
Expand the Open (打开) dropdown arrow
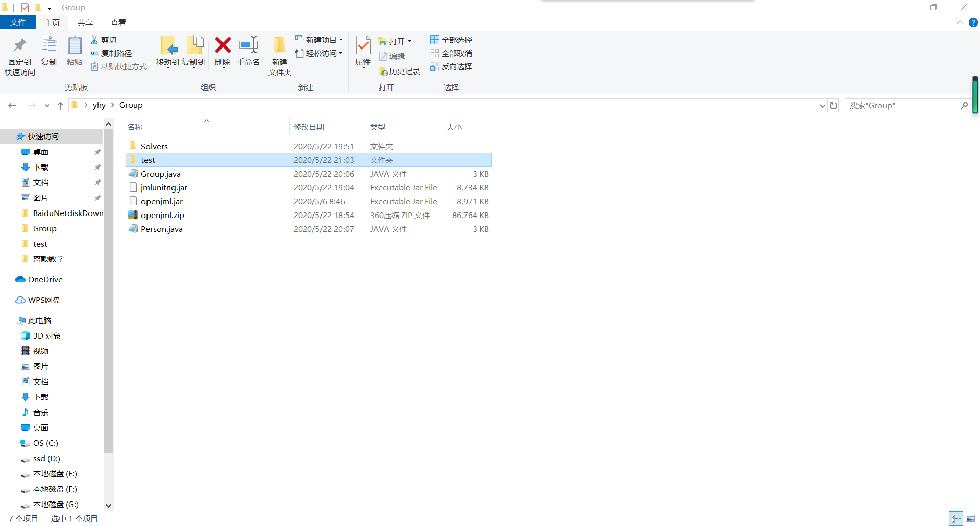pos(409,41)
